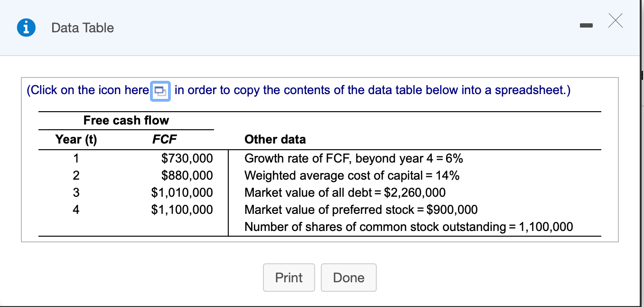The width and height of the screenshot is (644, 307).
Task: Click the growth rate of FCF line
Action: coord(354,158)
